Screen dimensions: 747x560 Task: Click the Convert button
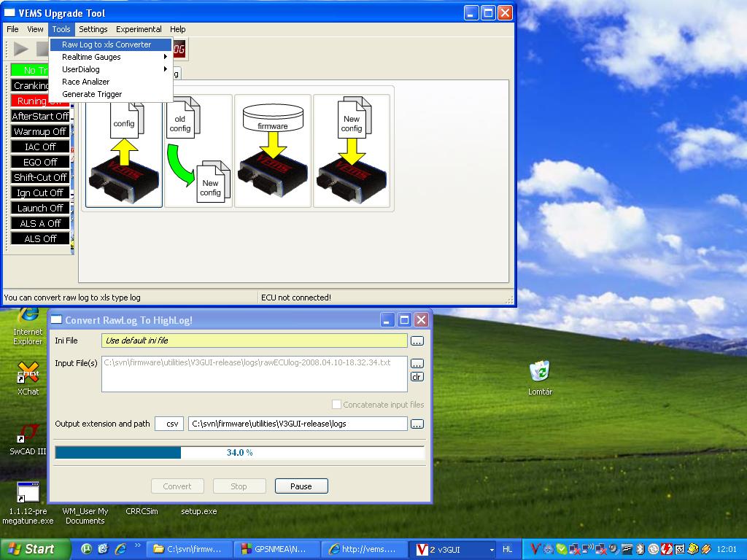coord(177,486)
